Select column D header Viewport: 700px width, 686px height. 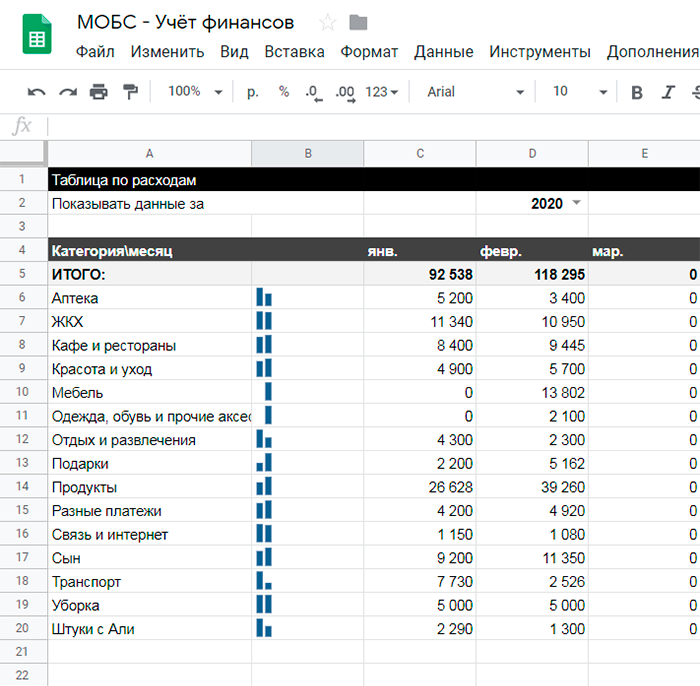(x=532, y=154)
